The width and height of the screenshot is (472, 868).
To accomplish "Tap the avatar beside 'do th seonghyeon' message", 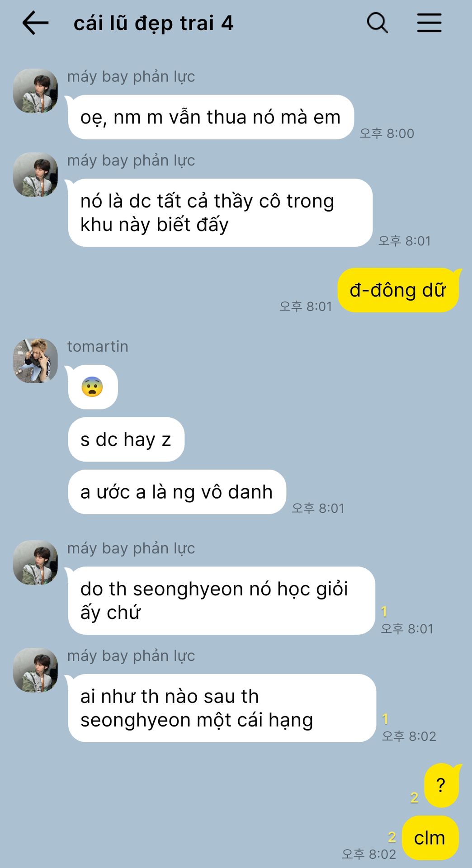I will tap(36, 562).
